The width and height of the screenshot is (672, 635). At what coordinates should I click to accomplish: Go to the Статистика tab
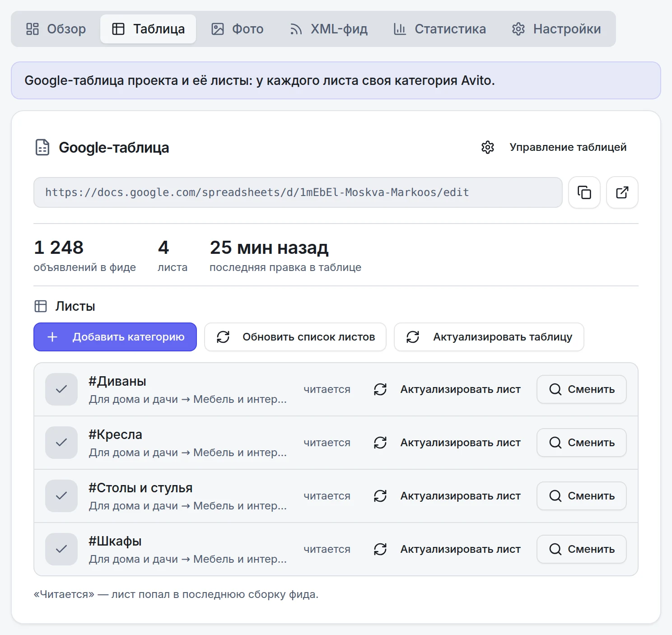439,29
